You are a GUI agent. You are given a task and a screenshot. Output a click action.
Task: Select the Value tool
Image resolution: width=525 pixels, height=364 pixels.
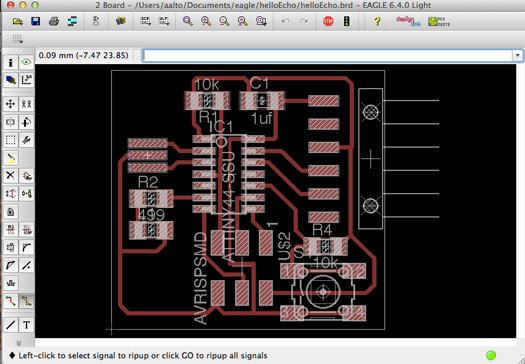pyautogui.click(x=26, y=229)
